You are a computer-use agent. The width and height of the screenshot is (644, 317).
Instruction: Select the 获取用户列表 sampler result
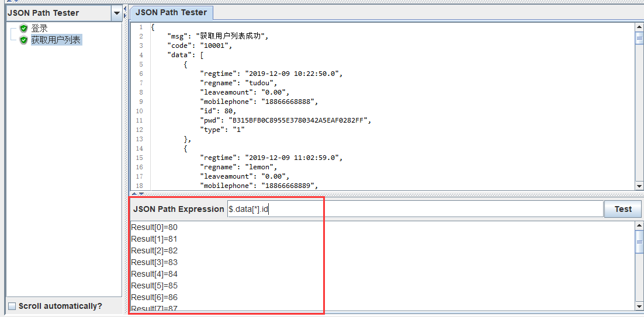[56, 40]
